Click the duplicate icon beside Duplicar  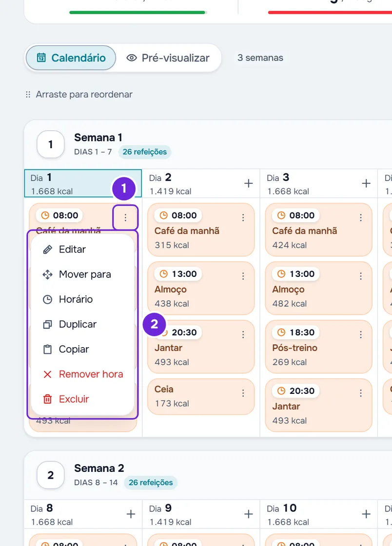(x=47, y=324)
